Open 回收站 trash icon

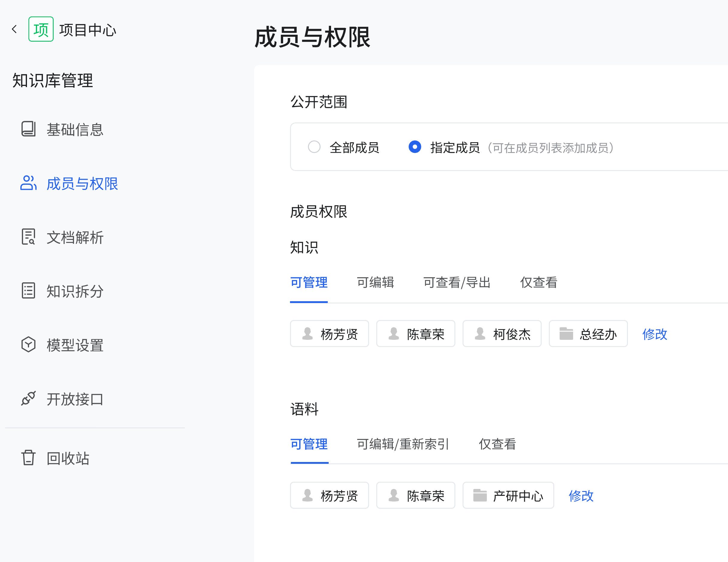coord(28,458)
